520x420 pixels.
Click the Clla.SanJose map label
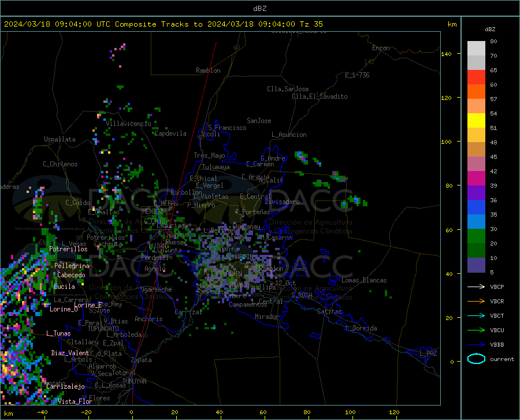point(288,89)
